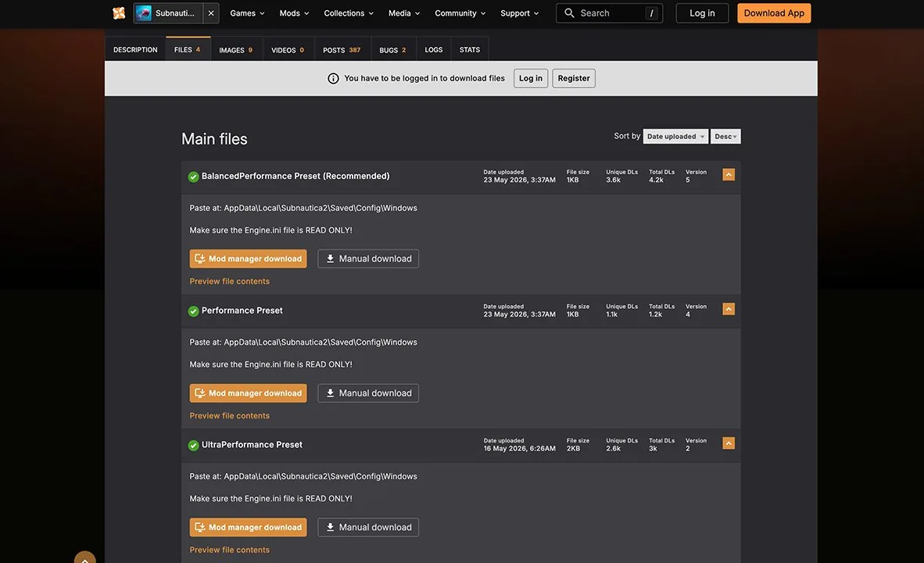Click 4.2k total downloads value
Viewport: 924px width, 563px height.
coord(656,180)
